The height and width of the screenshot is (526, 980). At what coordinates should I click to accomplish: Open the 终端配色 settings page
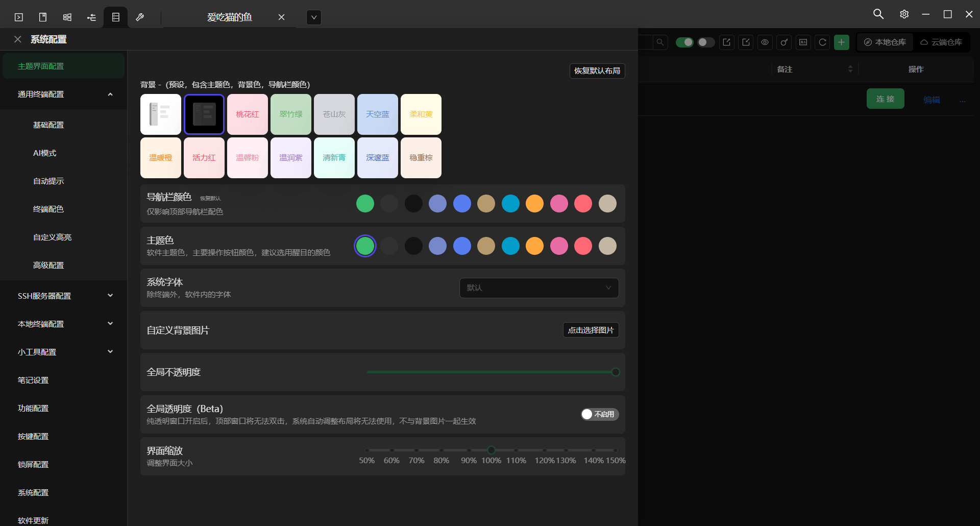(48, 209)
